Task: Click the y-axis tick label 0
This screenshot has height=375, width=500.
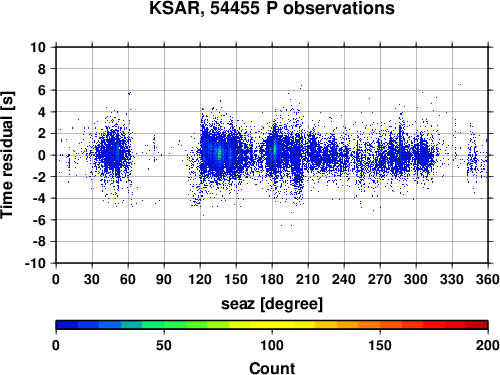Action: coord(42,155)
